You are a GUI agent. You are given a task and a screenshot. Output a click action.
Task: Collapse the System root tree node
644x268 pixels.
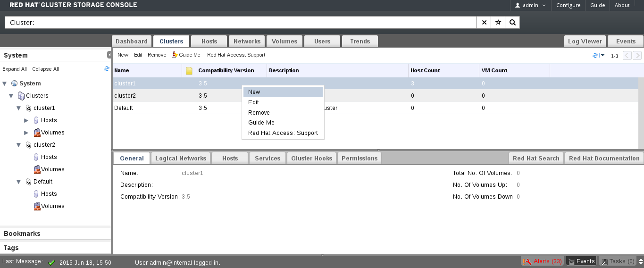(5, 84)
